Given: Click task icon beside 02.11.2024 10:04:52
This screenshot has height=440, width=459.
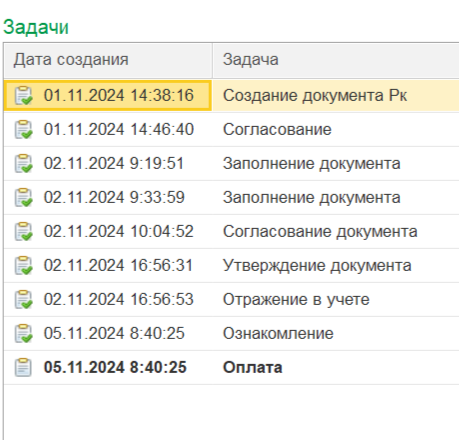Looking at the screenshot, I should 23,232.
